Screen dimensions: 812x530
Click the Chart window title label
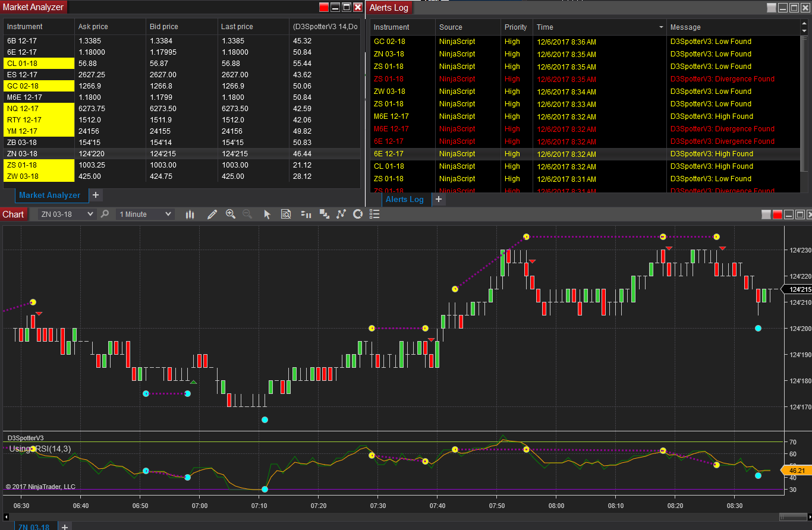13,214
